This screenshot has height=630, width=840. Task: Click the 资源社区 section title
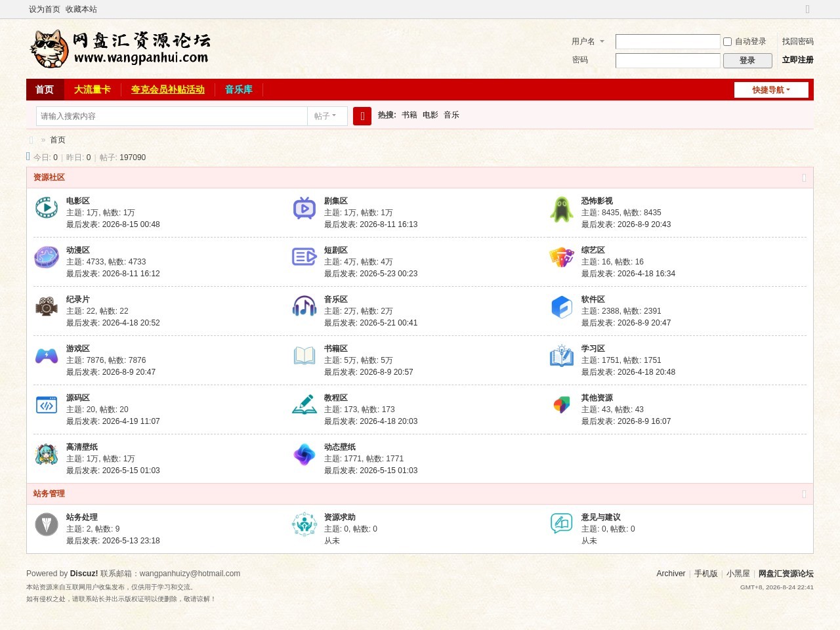49,177
